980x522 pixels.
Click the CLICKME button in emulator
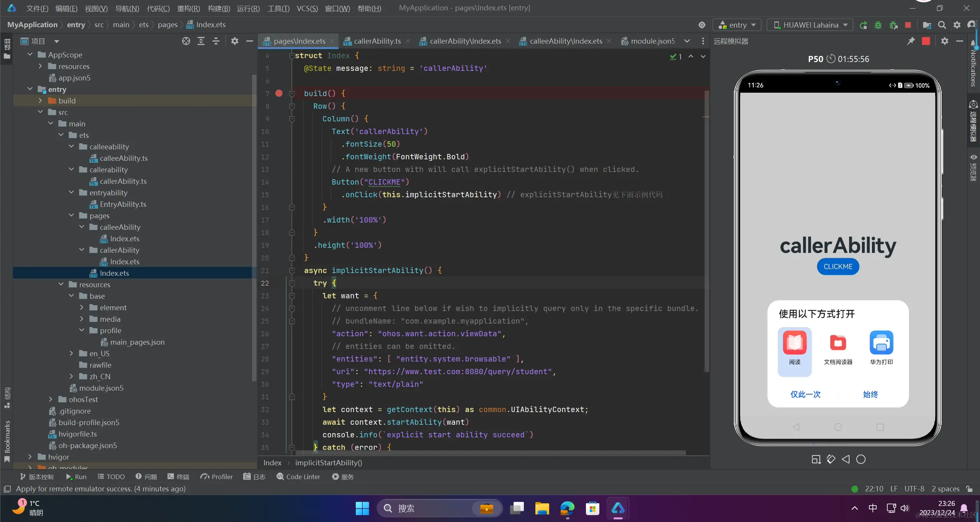[x=838, y=267]
